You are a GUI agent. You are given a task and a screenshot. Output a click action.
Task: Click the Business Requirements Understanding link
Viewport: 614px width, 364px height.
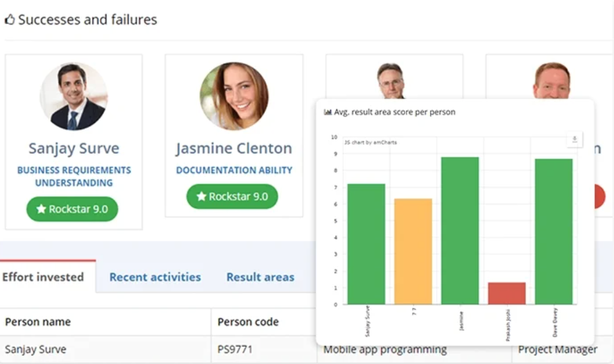(74, 176)
